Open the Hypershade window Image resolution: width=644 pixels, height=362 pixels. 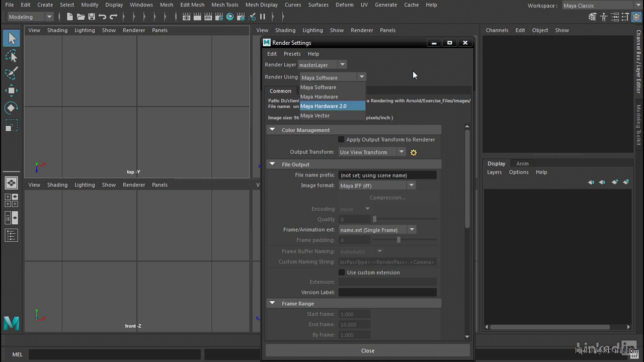click(230, 17)
